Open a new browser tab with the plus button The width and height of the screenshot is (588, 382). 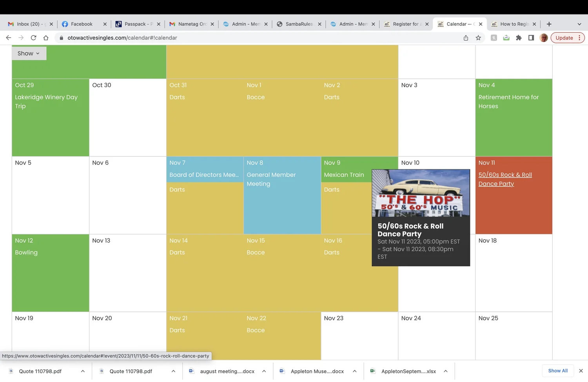coord(548,24)
